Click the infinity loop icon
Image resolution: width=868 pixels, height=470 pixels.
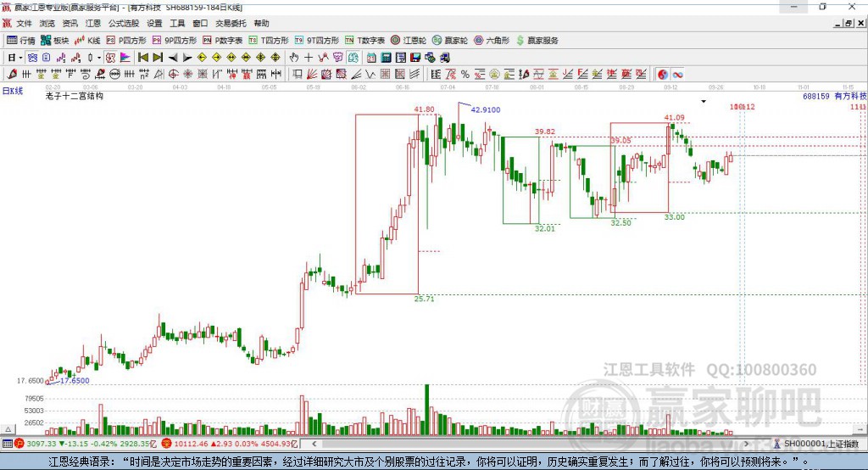tap(677, 75)
